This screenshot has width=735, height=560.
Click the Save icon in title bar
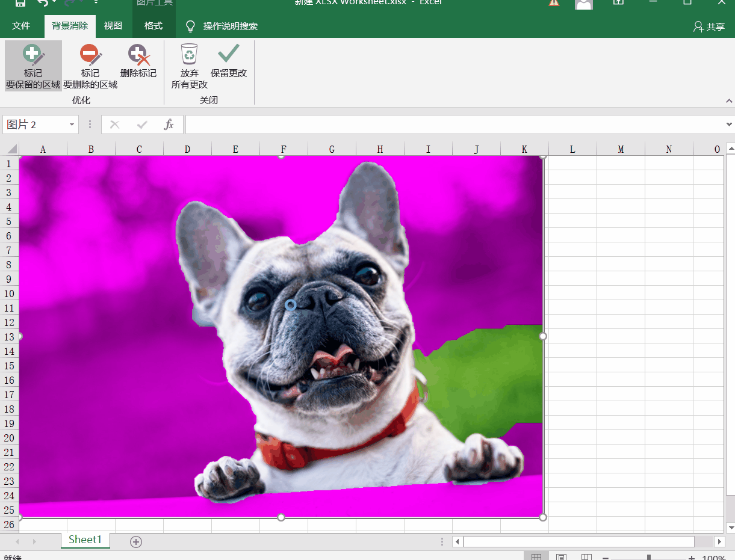pos(20,2)
